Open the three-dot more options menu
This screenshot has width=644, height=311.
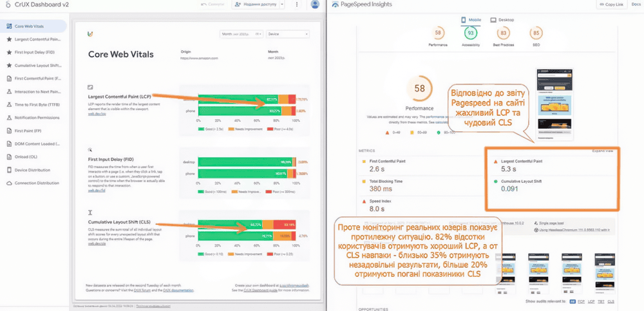pyautogui.click(x=297, y=5)
